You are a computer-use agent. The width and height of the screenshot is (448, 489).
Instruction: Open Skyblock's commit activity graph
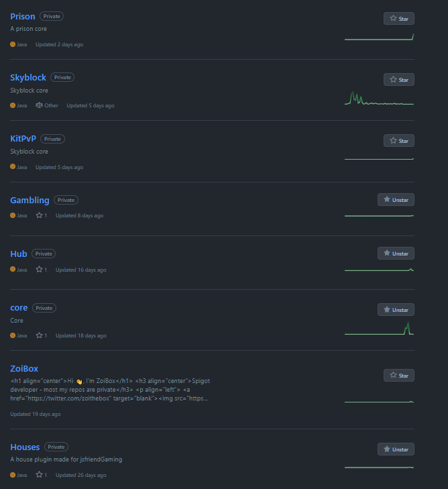pos(379,99)
